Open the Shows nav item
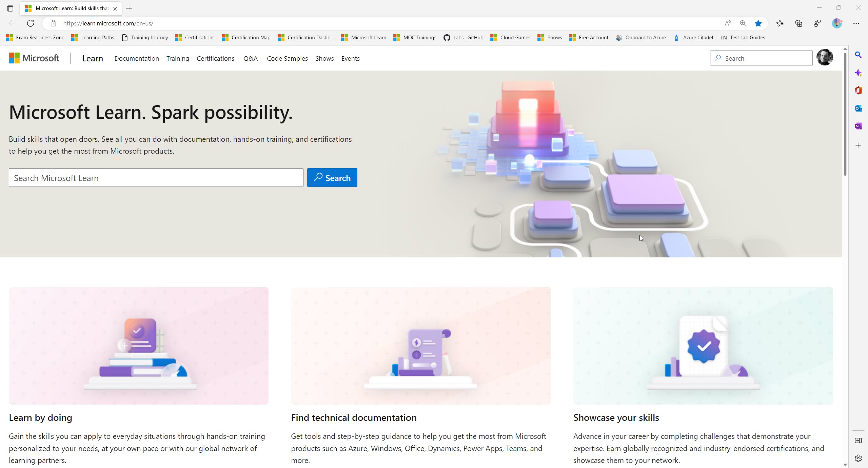This screenshot has height=468, width=868. (324, 58)
